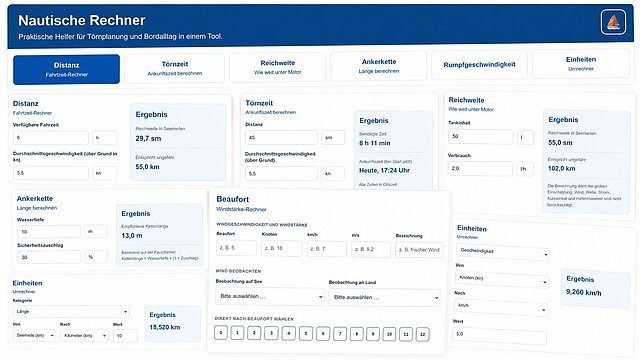Screen dimensions: 640x360
Task: Select the Ankerkette tab
Action: (x=379, y=66)
